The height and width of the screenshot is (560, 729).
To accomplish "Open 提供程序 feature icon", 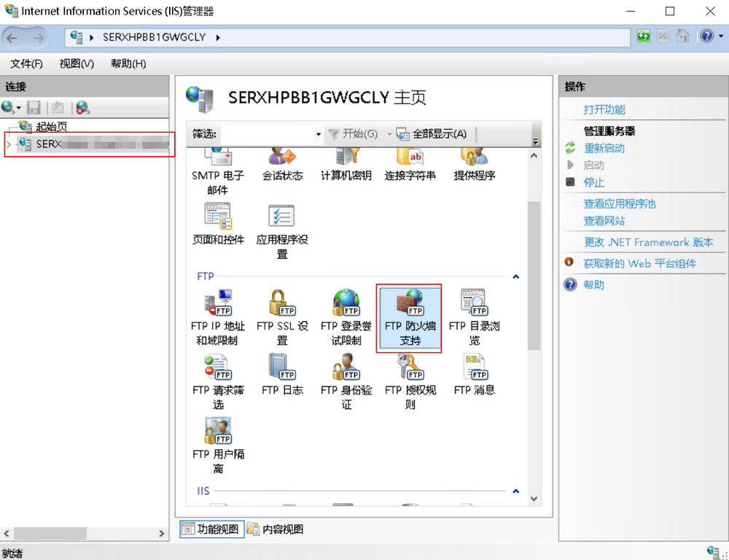I will coord(475,166).
